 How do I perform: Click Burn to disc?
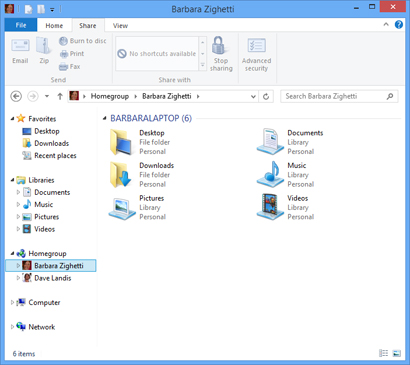(83, 41)
